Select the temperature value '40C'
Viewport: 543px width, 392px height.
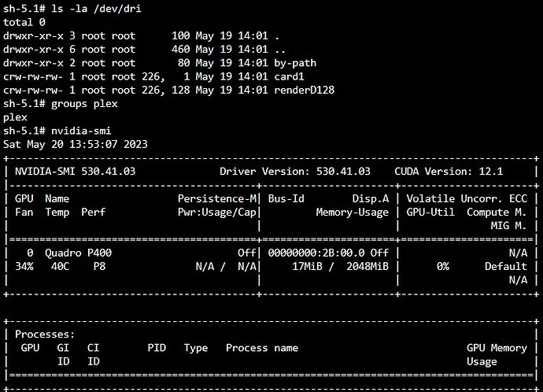[60, 267]
